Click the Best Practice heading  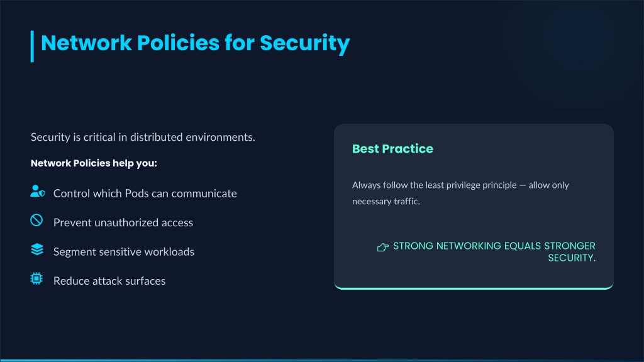click(392, 148)
